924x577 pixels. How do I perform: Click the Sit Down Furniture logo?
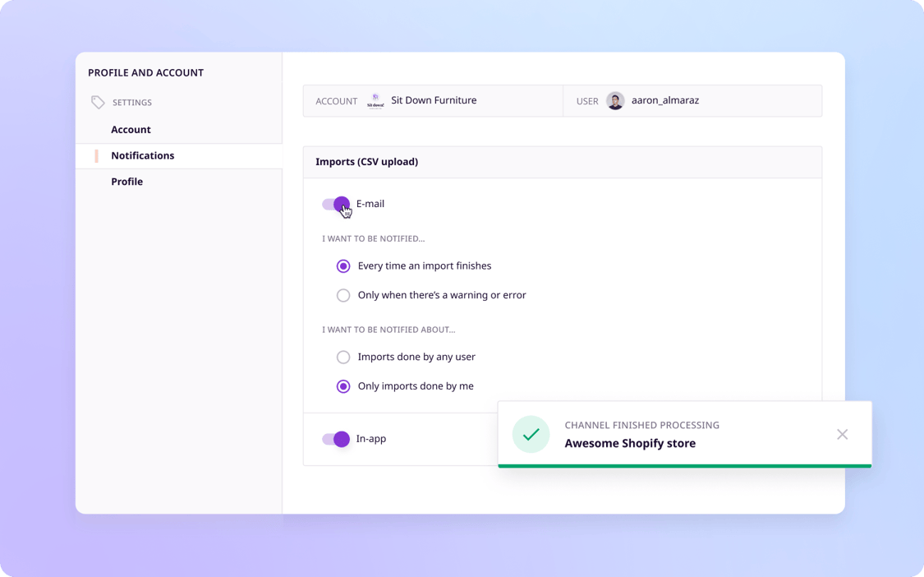375,101
